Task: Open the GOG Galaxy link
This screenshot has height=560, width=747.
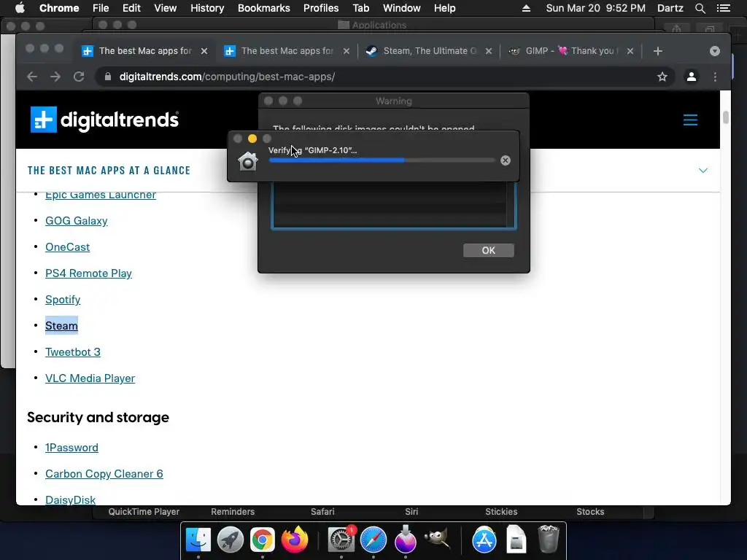Action: pos(76,221)
